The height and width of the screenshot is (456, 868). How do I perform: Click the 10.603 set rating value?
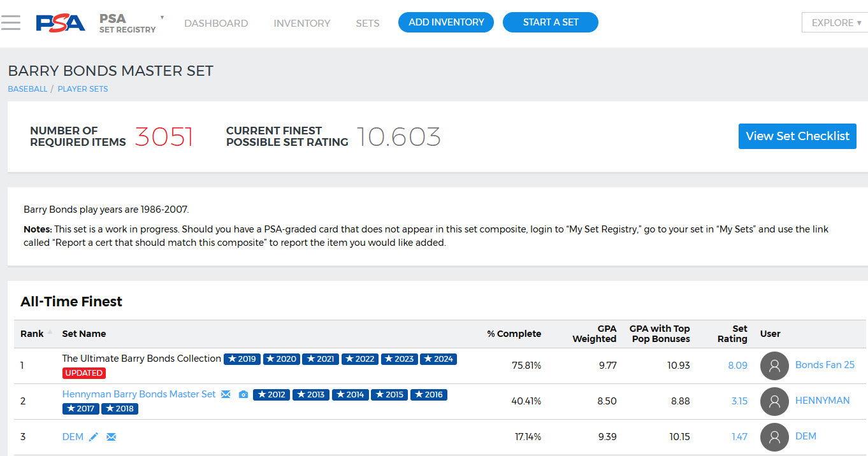click(x=398, y=137)
